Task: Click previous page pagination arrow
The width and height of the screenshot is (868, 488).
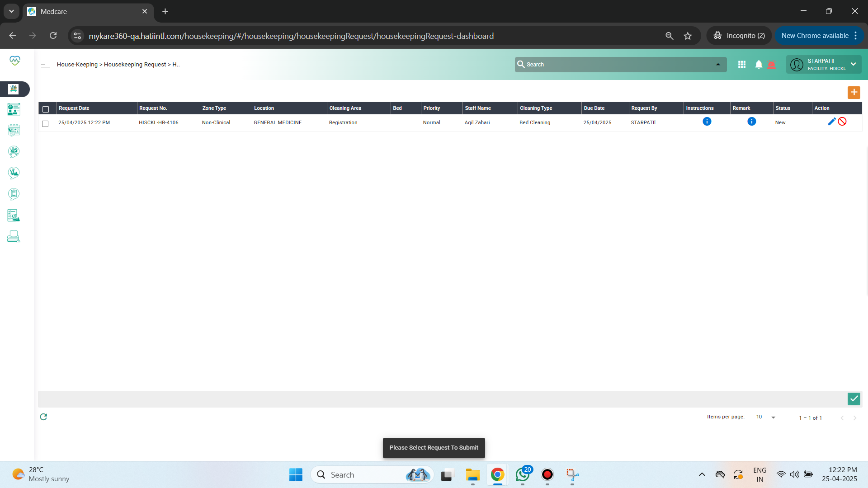Action: pos(842,418)
